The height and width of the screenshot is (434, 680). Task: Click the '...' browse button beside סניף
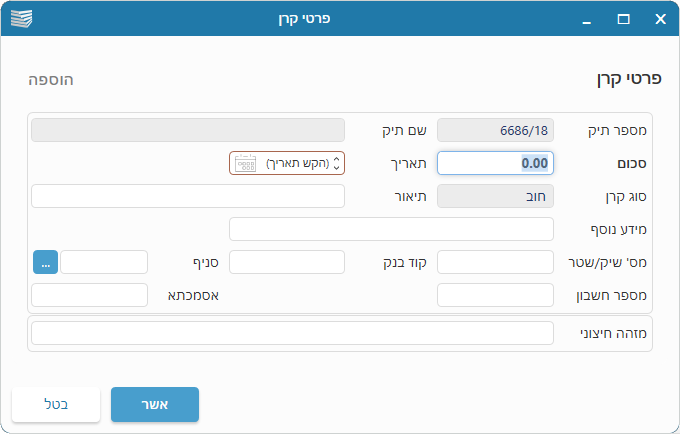pyautogui.click(x=45, y=262)
